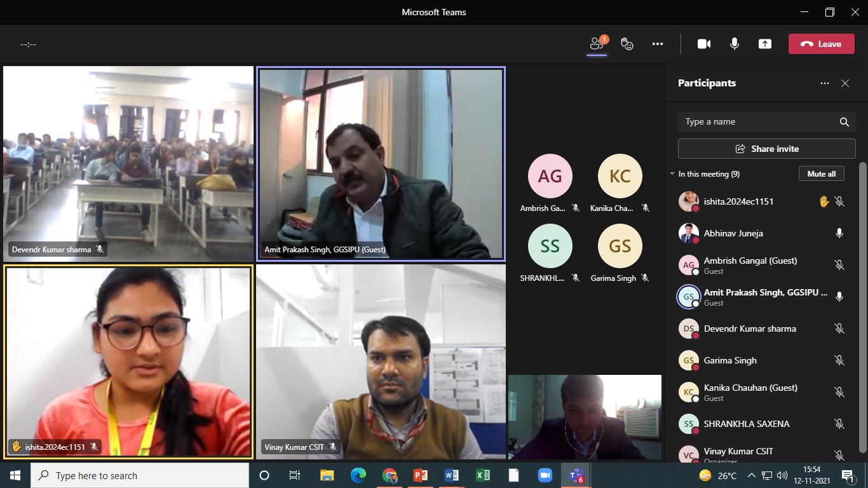Open Participants panel more options ellipsis
Screen dimensions: 868x488
pyautogui.click(x=825, y=83)
